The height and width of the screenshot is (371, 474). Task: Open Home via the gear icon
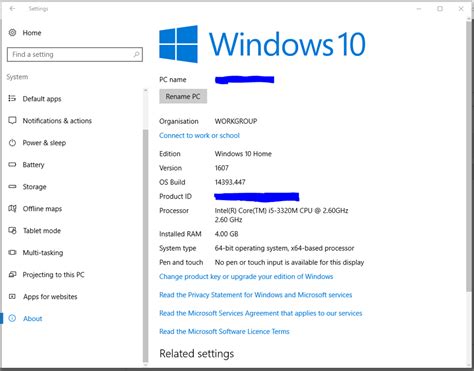(x=12, y=32)
